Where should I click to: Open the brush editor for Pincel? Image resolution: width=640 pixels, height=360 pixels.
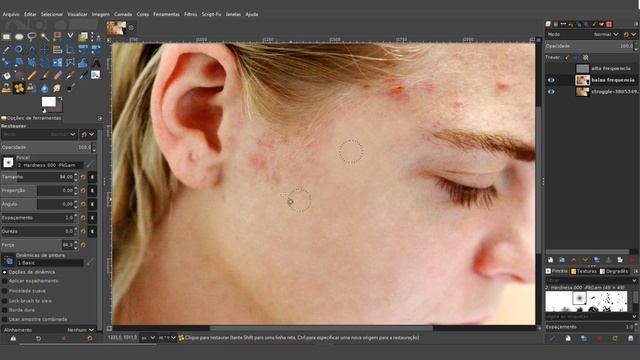coord(91,164)
